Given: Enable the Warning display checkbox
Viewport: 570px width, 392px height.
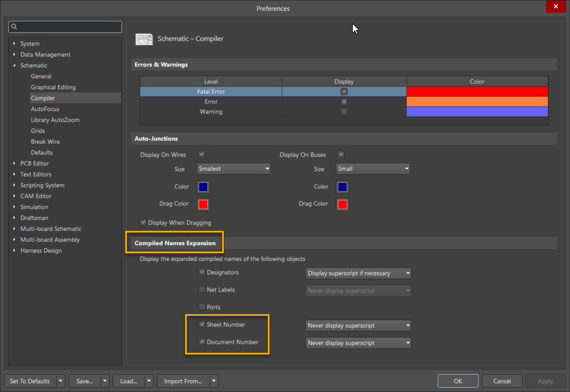Looking at the screenshot, I should 344,112.
